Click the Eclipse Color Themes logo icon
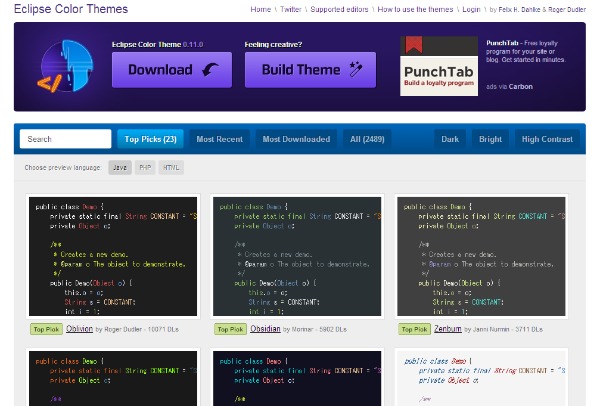 pyautogui.click(x=65, y=66)
